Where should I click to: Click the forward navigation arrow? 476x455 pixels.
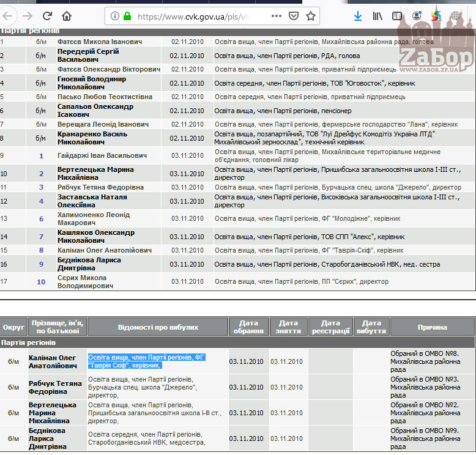click(28, 16)
